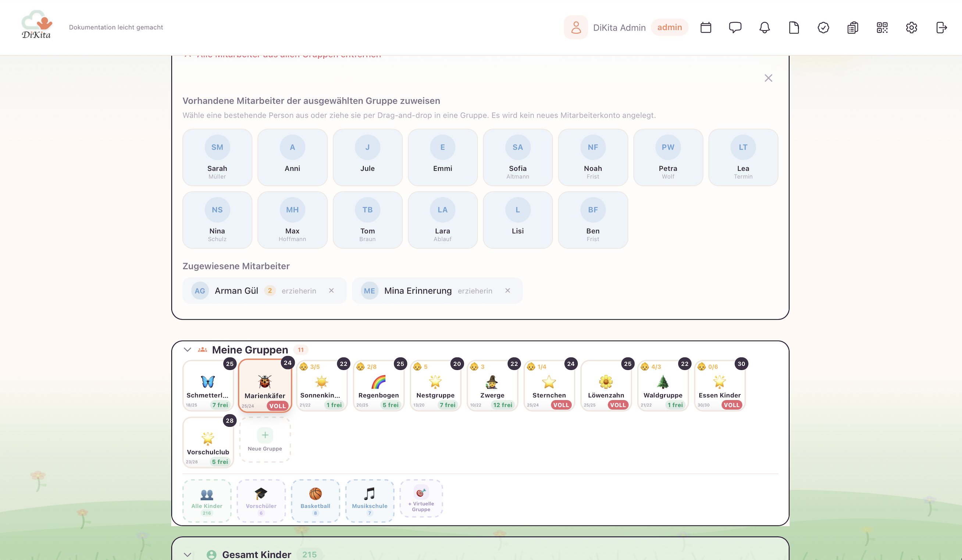Click the logout icon

tap(941, 28)
